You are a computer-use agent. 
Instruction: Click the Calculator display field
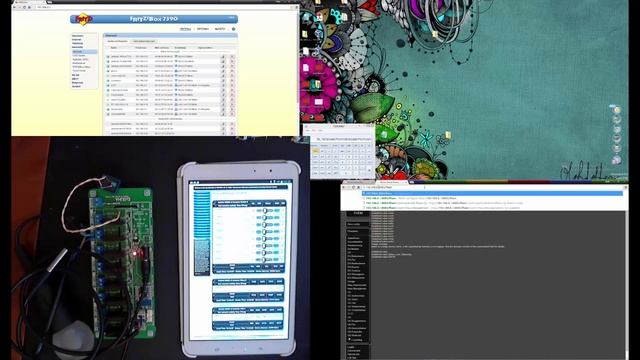[x=342, y=139]
